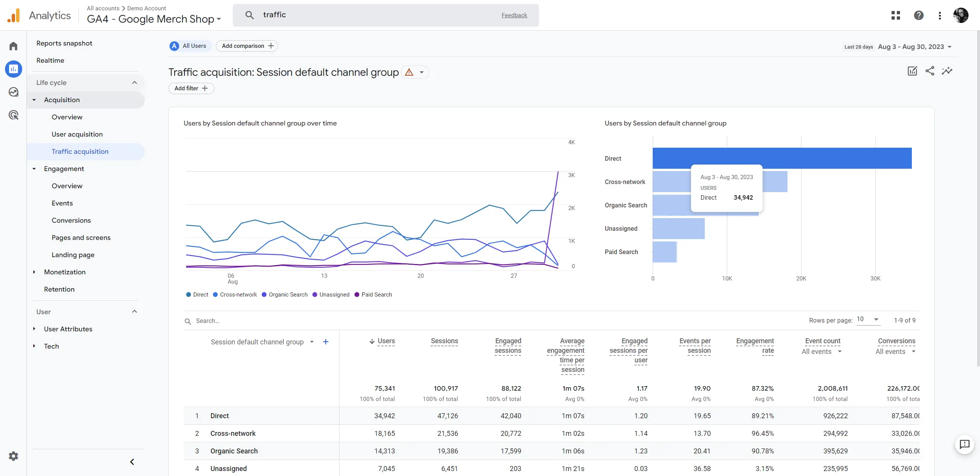Open the Advertising icon in left rail
Screen dimensions: 980x476
(13, 115)
